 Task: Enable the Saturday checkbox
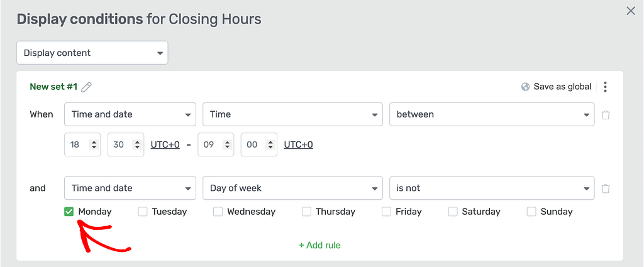tap(453, 212)
